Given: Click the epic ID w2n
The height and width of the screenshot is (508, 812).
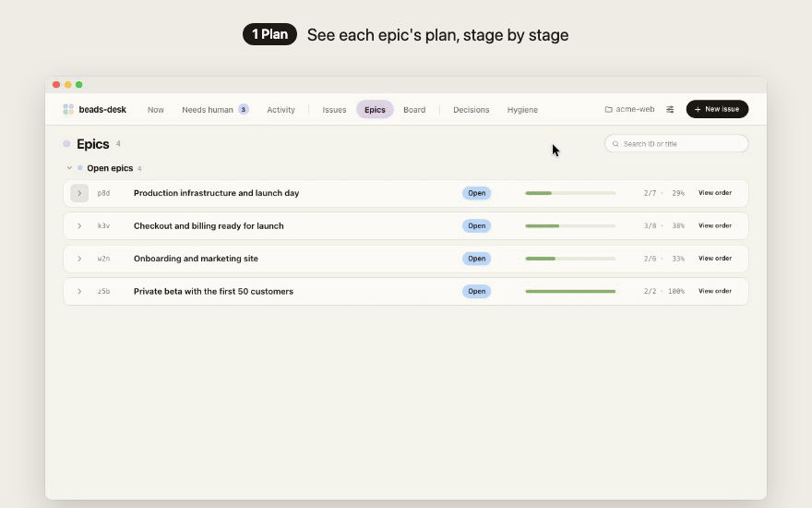Looking at the screenshot, I should point(103,259).
